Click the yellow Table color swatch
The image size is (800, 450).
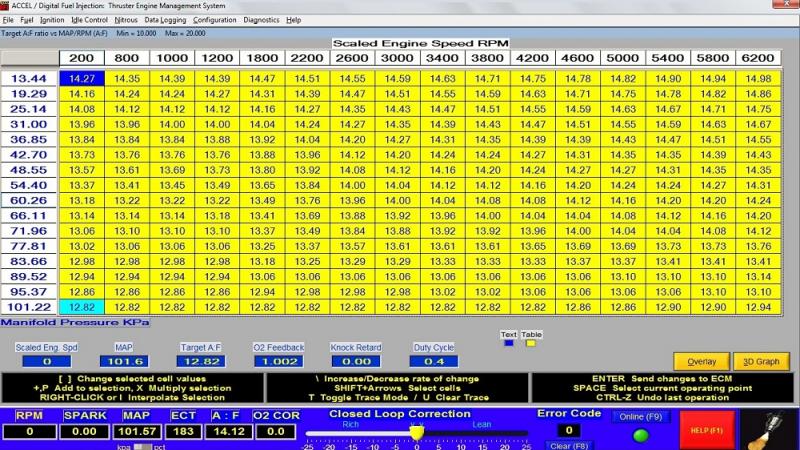[531, 343]
